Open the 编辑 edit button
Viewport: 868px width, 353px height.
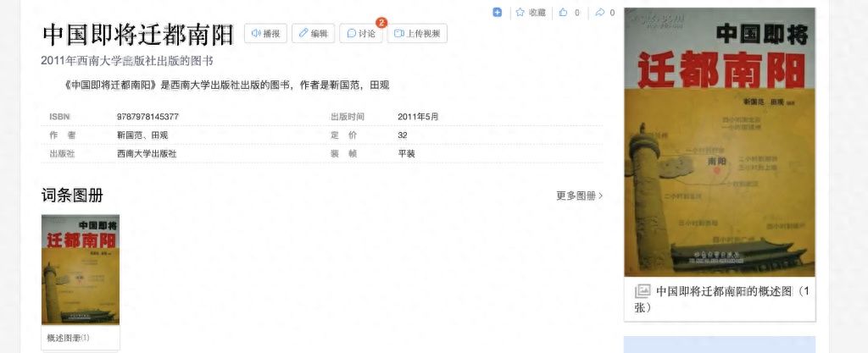pyautogui.click(x=314, y=33)
